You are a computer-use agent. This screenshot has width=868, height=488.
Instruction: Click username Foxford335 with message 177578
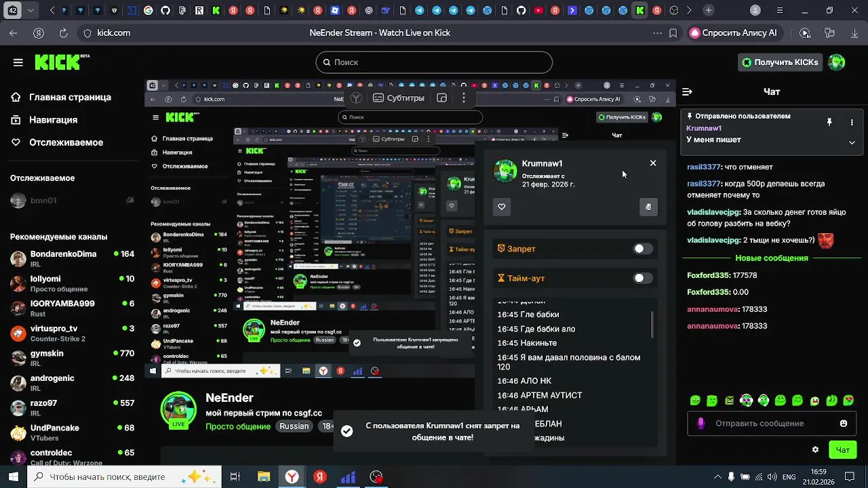709,275
